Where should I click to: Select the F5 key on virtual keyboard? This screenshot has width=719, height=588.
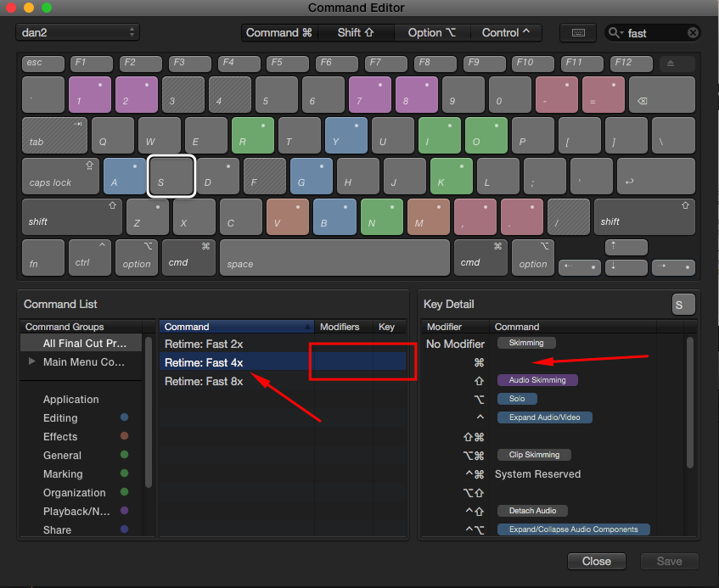[x=288, y=64]
